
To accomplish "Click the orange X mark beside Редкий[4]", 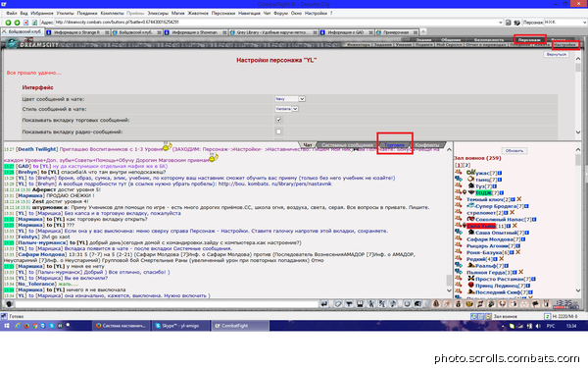I will pos(502,259).
